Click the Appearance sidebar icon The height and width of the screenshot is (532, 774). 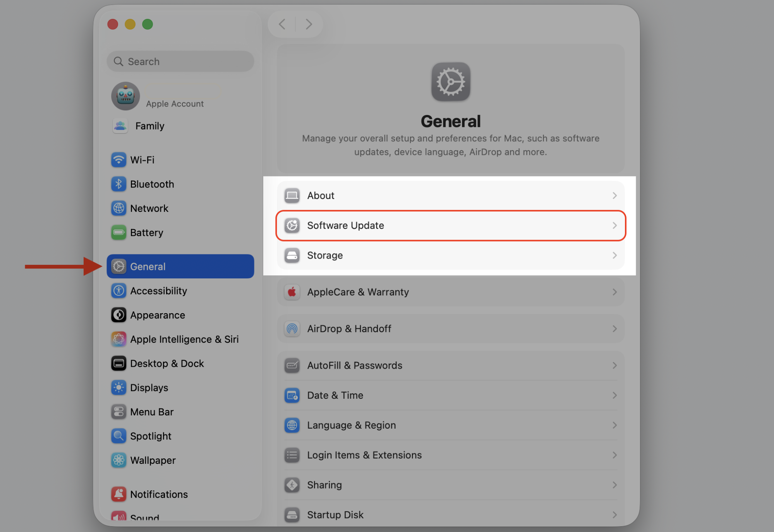point(118,315)
